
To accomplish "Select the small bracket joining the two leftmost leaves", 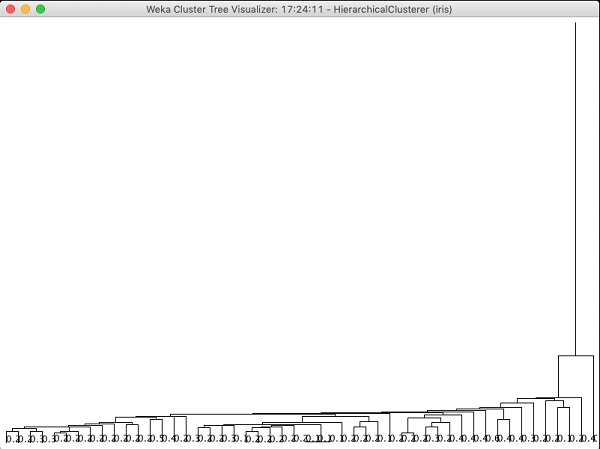I will 14,432.
